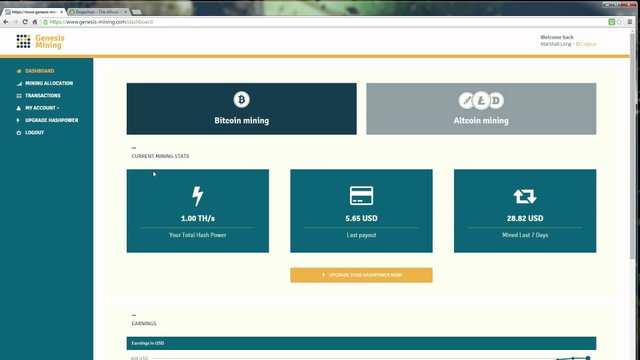Expand the My Account menu

42,108
